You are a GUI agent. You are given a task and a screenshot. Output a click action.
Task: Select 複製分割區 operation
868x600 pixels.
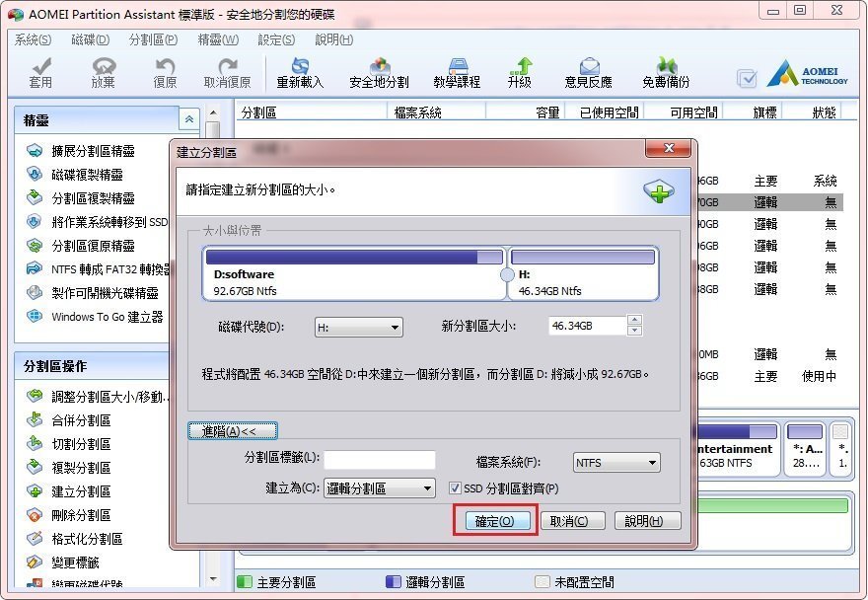(69, 468)
